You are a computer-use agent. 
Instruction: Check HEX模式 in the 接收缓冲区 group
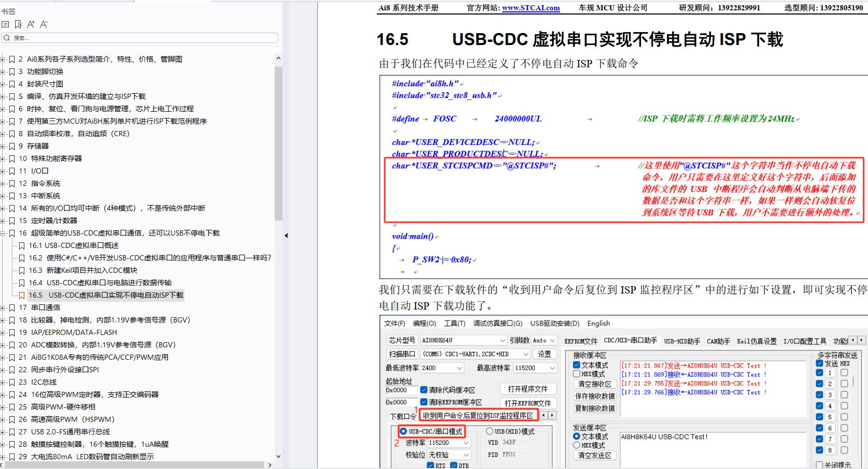pos(576,374)
